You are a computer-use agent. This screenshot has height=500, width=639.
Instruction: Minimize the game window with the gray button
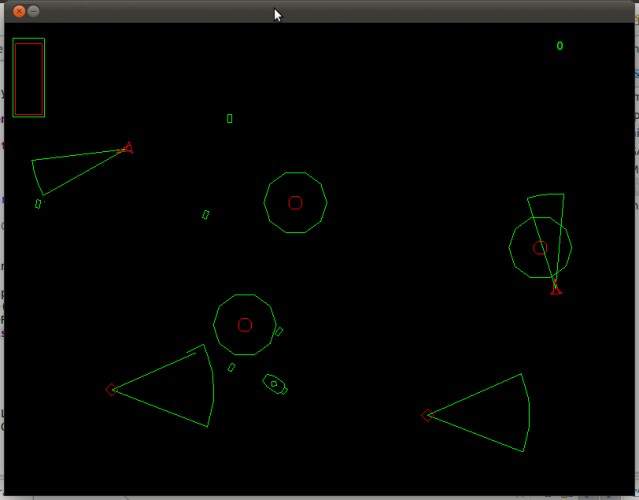pyautogui.click(x=34, y=11)
